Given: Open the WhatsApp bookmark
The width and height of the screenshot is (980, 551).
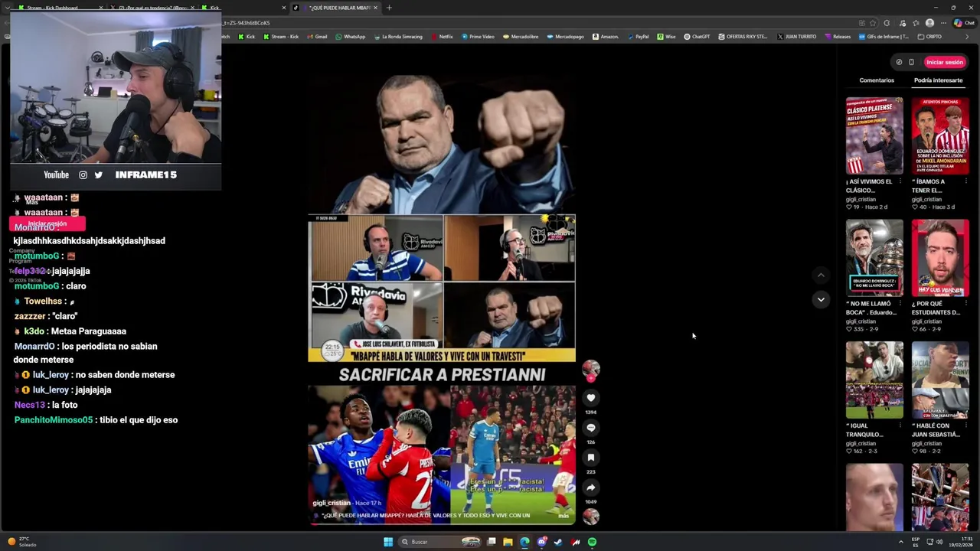Looking at the screenshot, I should point(351,37).
